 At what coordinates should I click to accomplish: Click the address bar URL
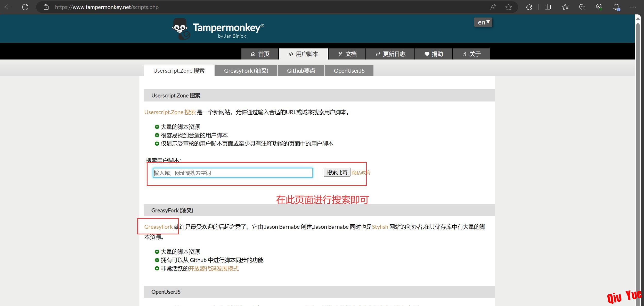tap(107, 7)
